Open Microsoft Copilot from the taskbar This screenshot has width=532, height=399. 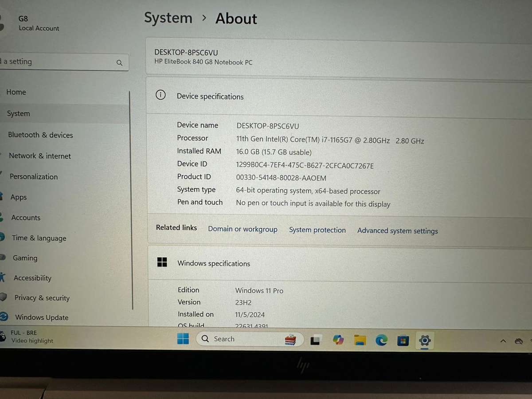click(338, 340)
